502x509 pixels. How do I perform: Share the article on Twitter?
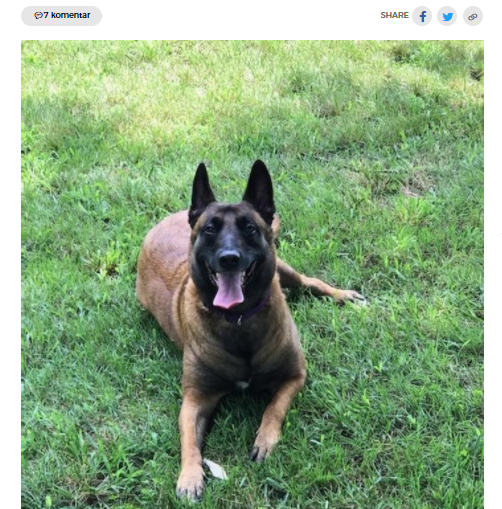[x=447, y=16]
